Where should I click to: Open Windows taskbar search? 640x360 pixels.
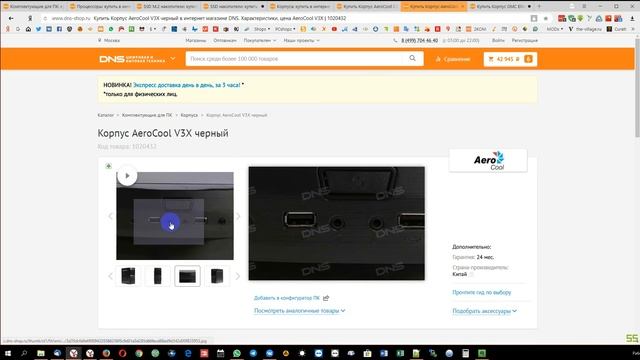(24, 353)
